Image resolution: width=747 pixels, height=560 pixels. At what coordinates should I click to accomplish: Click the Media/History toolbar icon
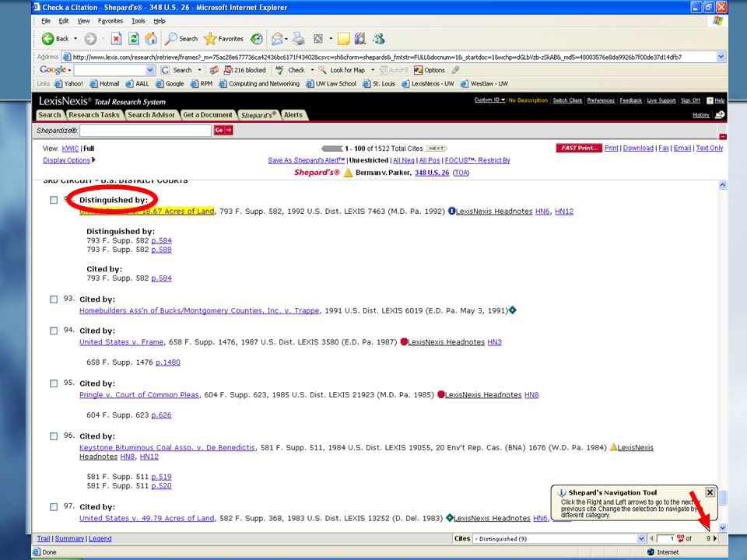coord(257,39)
